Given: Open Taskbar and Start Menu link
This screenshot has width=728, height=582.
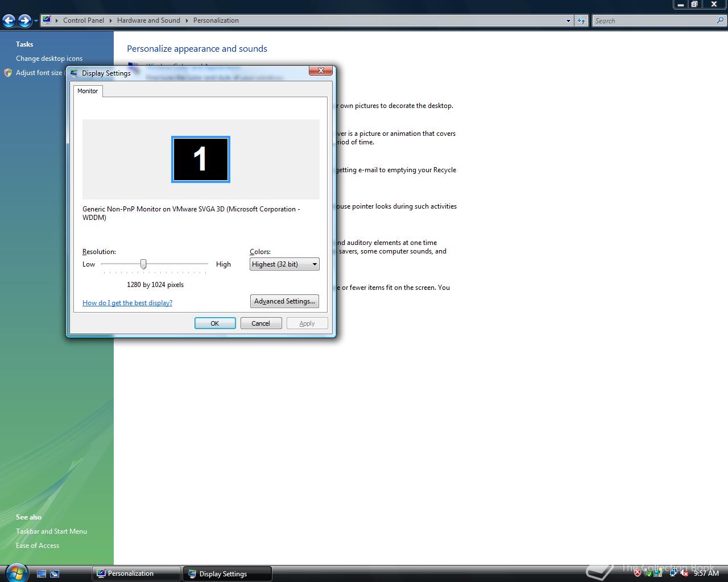Looking at the screenshot, I should point(51,531).
